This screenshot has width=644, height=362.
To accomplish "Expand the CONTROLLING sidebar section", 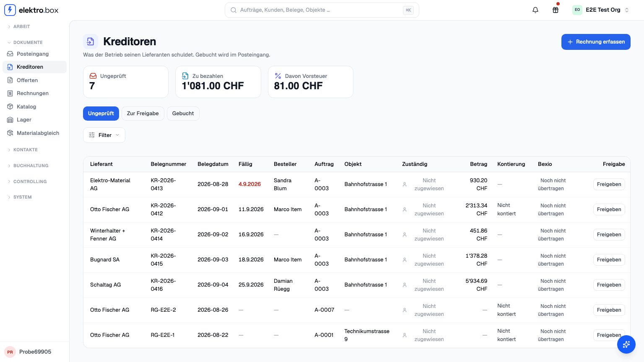I will pos(27,181).
